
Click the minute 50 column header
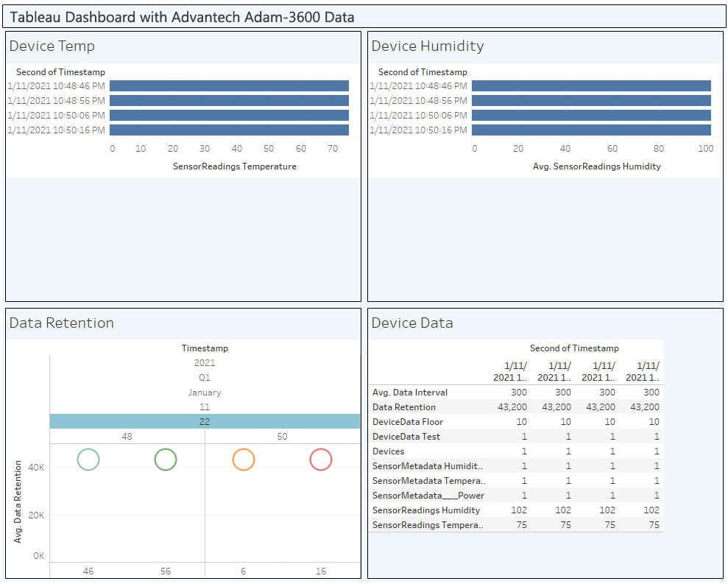(x=282, y=436)
